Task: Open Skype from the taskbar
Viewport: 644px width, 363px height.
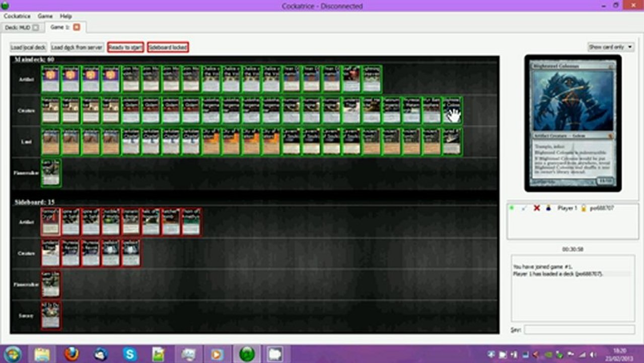Action: (x=130, y=354)
